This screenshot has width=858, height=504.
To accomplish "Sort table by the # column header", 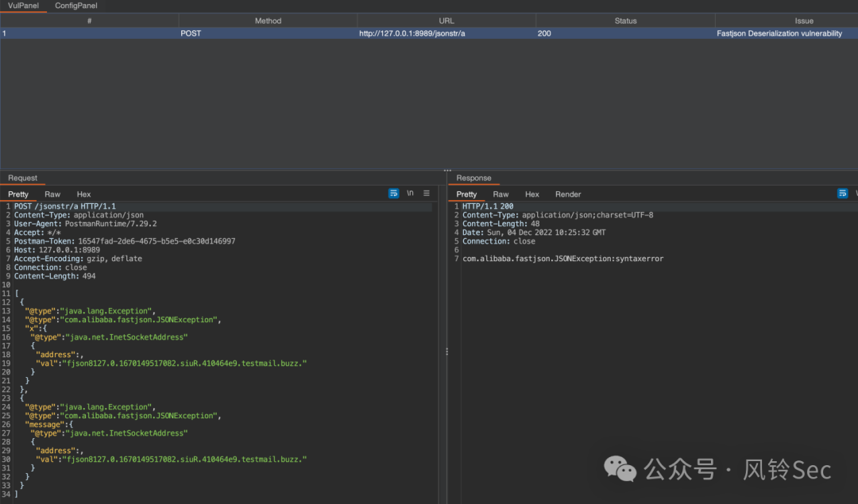I will point(89,21).
